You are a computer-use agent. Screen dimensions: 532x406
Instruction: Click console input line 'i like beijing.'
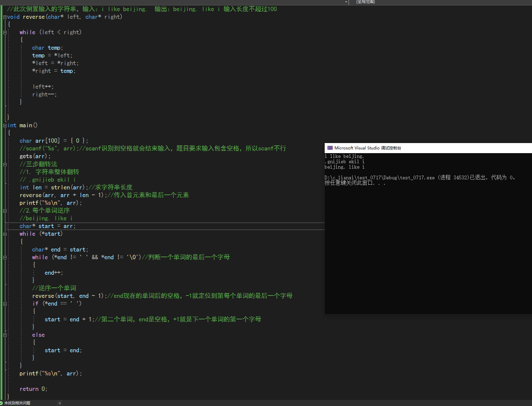tap(344, 156)
